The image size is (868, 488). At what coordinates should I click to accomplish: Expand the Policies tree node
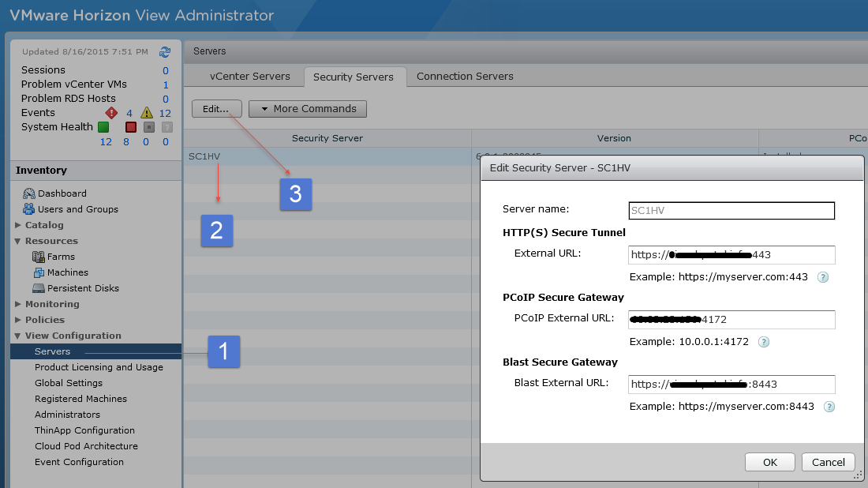click(17, 320)
